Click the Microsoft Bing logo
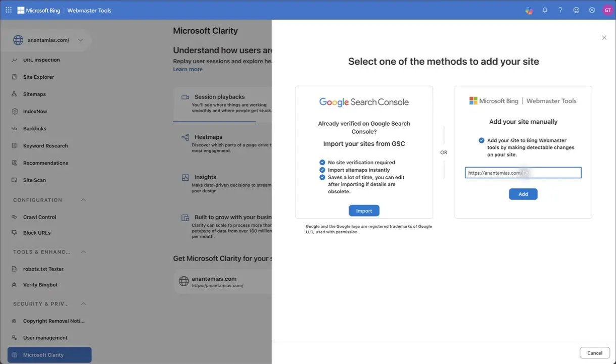The image size is (616, 364). click(x=39, y=10)
